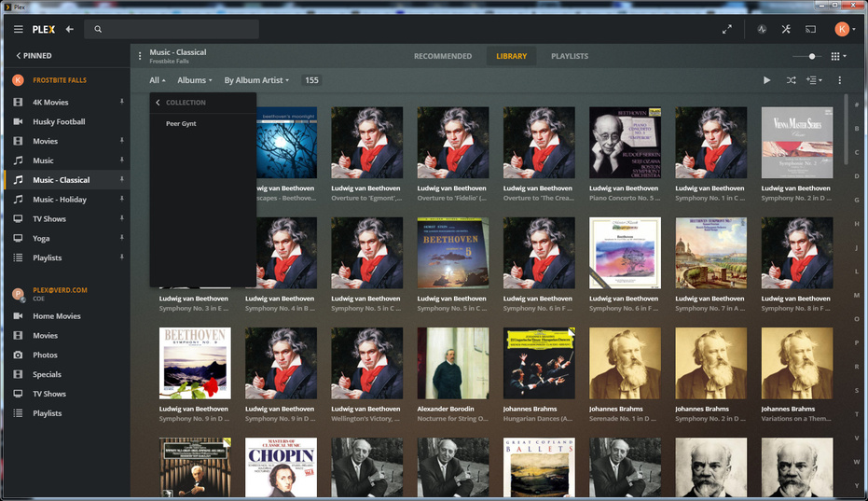Screen dimensions: 868x501
Task: Open Husky Football library
Action: click(59, 121)
